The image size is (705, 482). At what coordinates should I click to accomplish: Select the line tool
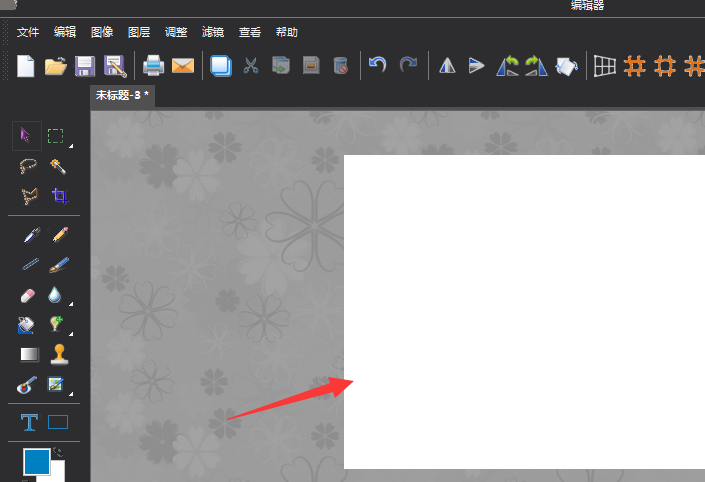tap(30, 264)
